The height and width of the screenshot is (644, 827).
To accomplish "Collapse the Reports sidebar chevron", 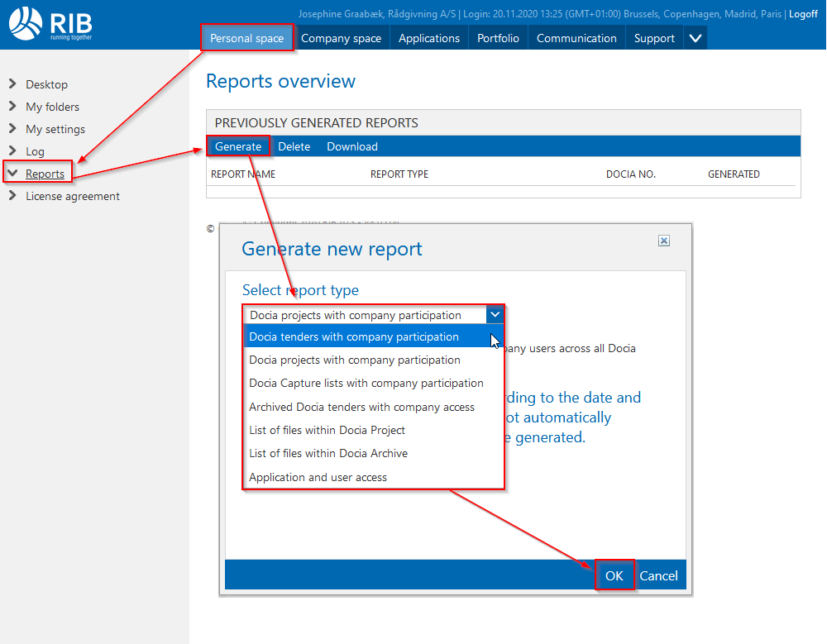I will pyautogui.click(x=12, y=173).
